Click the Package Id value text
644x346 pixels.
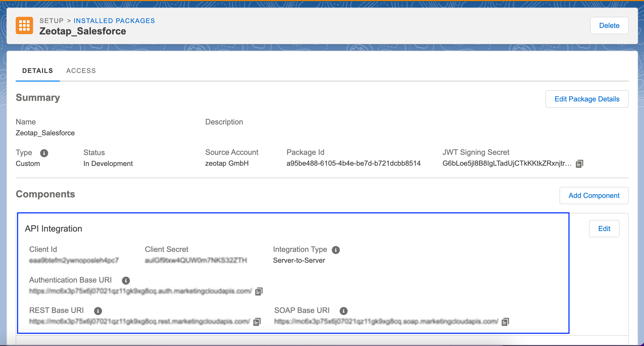353,164
